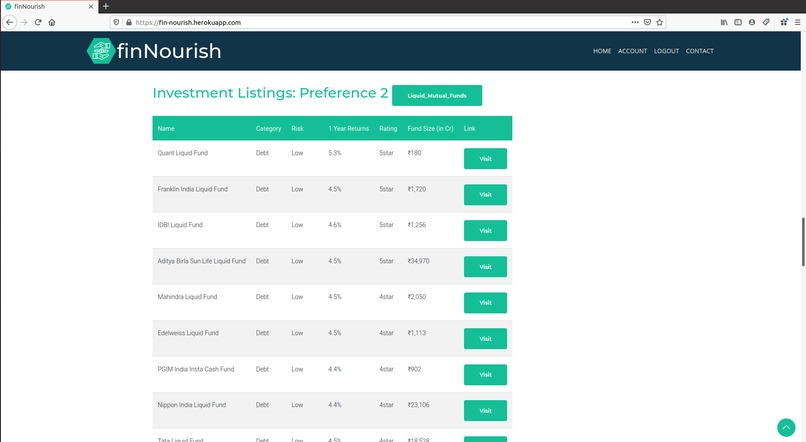Image resolution: width=806 pixels, height=442 pixels.
Task: Click the tag extension icon
Action: click(x=766, y=22)
